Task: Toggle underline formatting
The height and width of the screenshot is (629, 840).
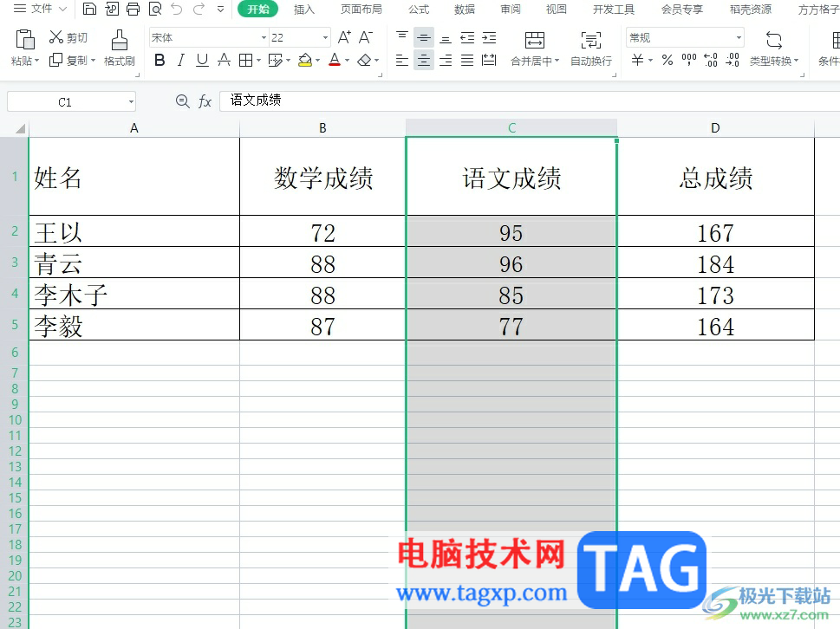Action: click(202, 60)
